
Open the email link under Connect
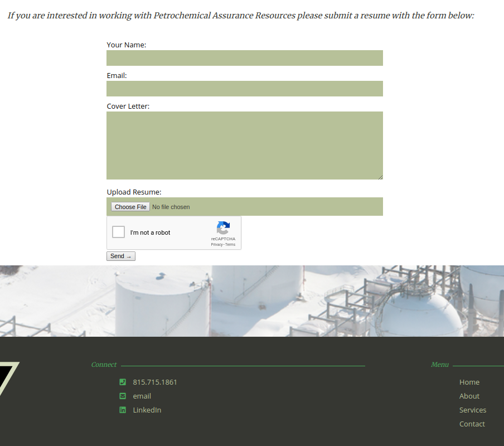click(142, 396)
